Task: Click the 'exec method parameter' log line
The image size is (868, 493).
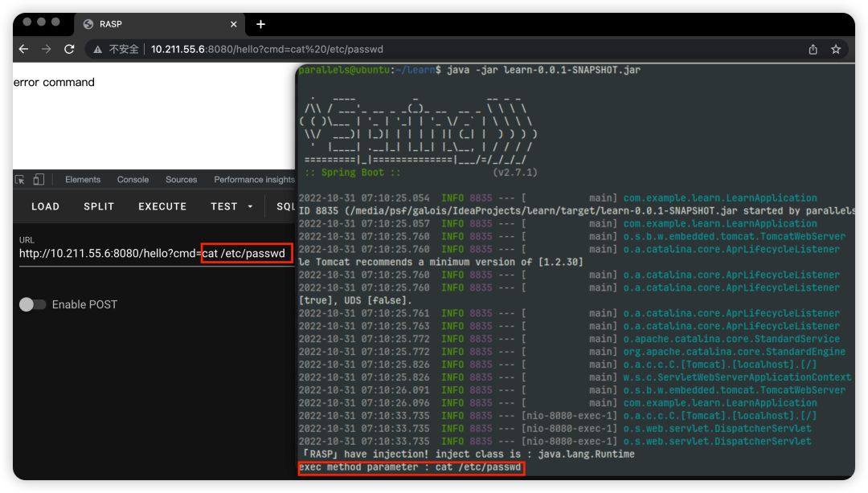Action: point(410,467)
